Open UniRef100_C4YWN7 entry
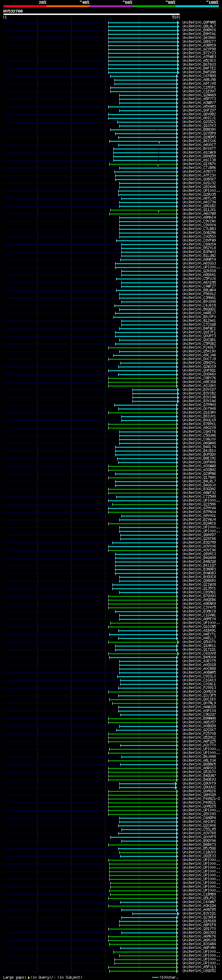The width and height of the screenshot is (222, 980). tap(199, 902)
